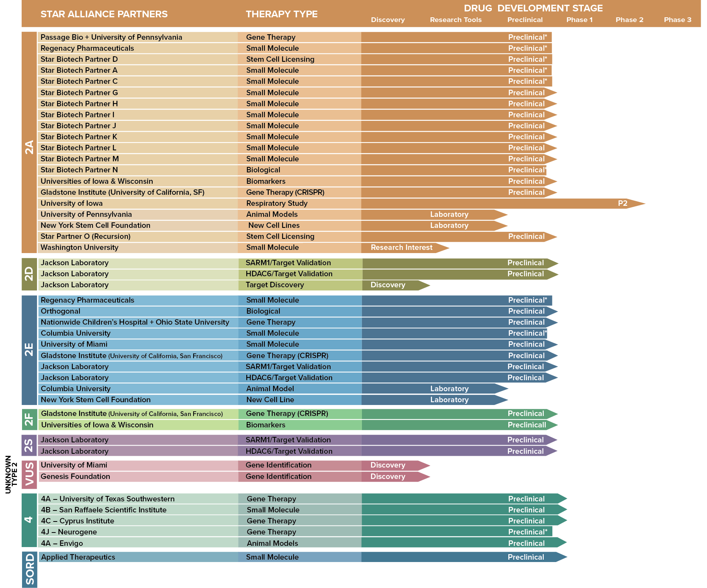Click 4A – University of Texas Southwestern
This screenshot has height=588, width=707.
coord(108,499)
